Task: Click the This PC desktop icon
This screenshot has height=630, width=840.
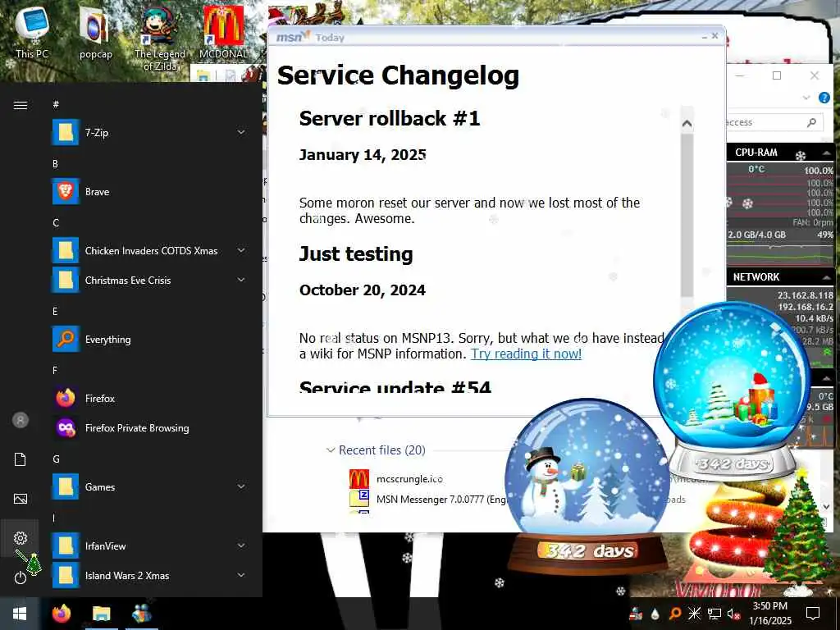Action: 32,32
